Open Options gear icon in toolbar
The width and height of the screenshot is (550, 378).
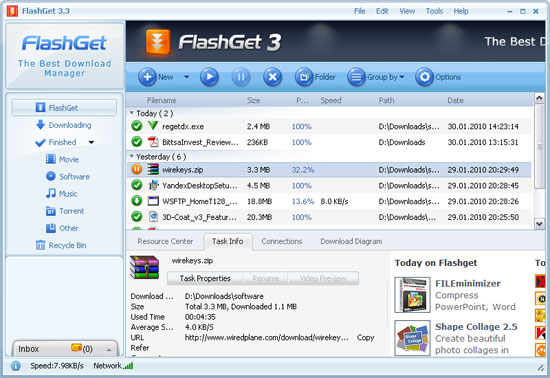click(424, 77)
